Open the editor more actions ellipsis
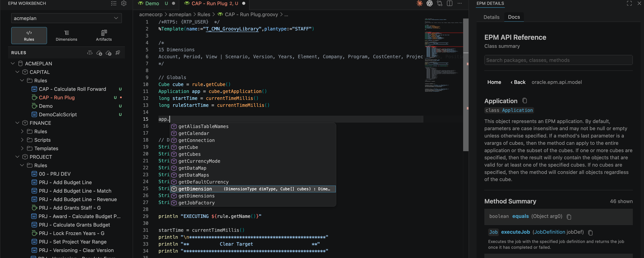 459,3
